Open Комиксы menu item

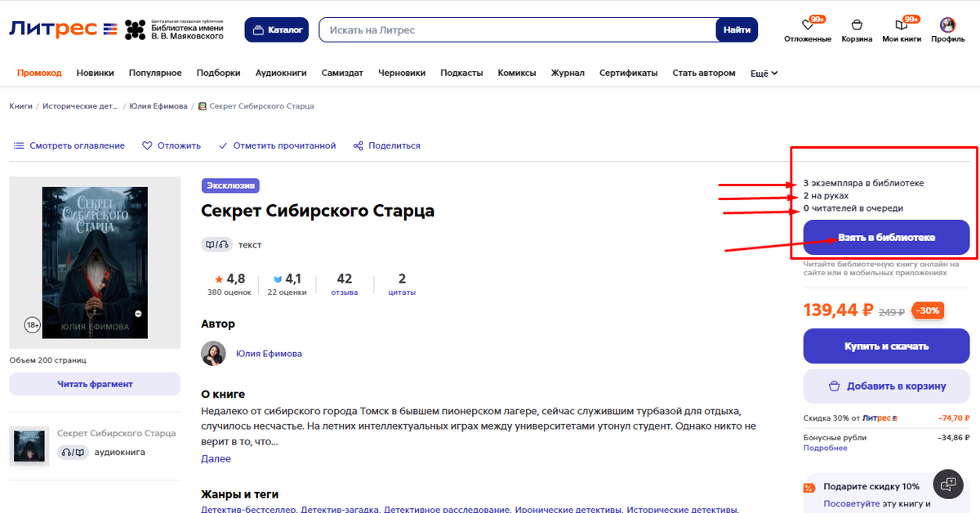[x=517, y=73]
